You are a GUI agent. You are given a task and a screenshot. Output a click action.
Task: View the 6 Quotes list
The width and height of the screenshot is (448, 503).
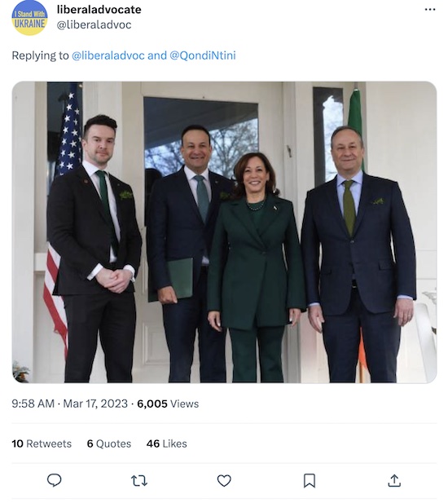(109, 443)
